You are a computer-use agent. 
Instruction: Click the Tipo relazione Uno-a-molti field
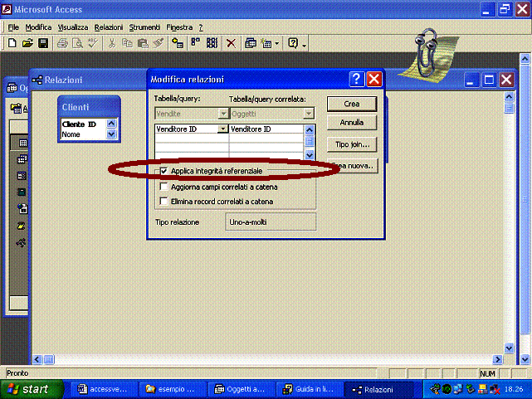[x=271, y=222]
